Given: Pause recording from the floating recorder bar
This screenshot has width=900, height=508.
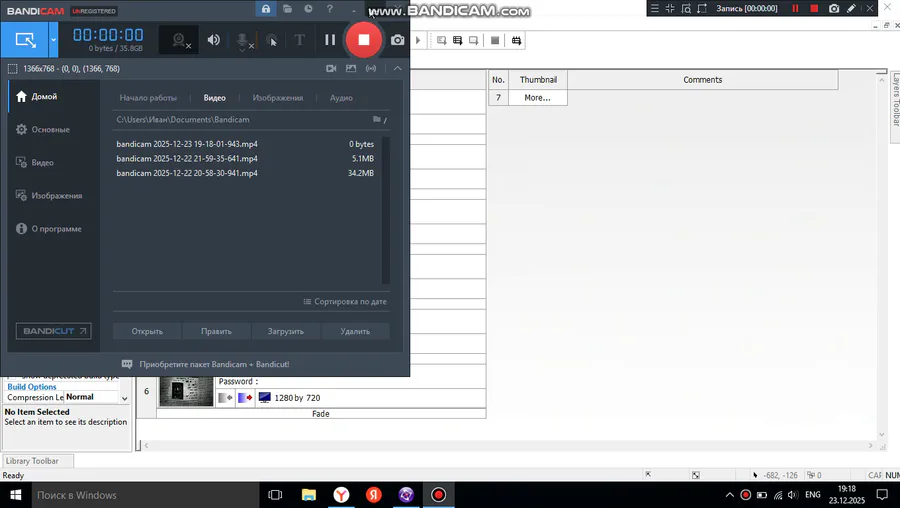Looking at the screenshot, I should [795, 8].
